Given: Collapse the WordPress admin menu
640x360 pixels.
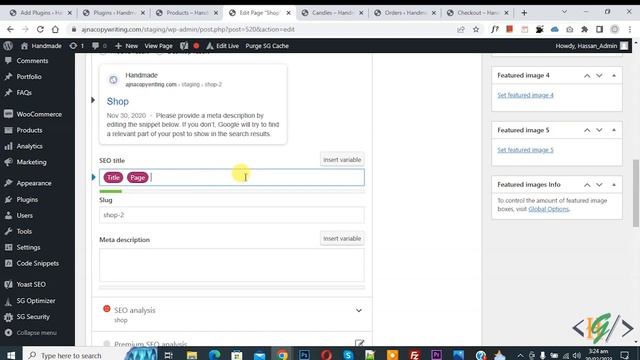Looking at the screenshot, I should tap(36, 333).
